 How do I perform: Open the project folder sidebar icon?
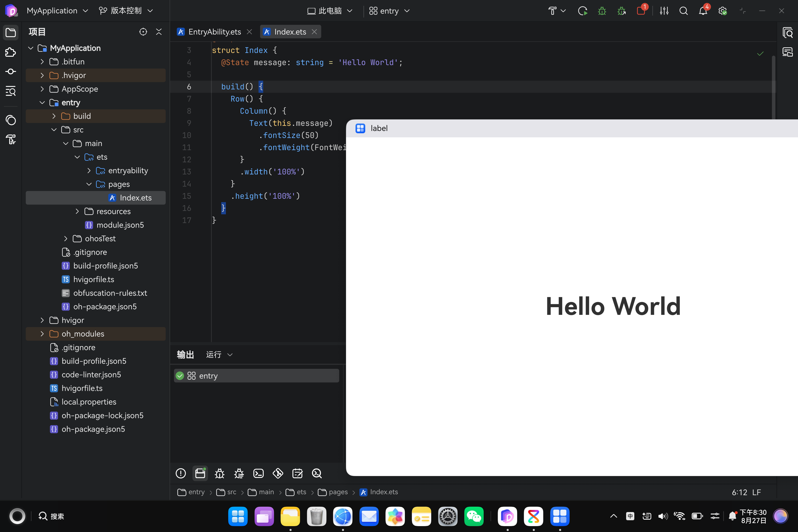[11, 32]
